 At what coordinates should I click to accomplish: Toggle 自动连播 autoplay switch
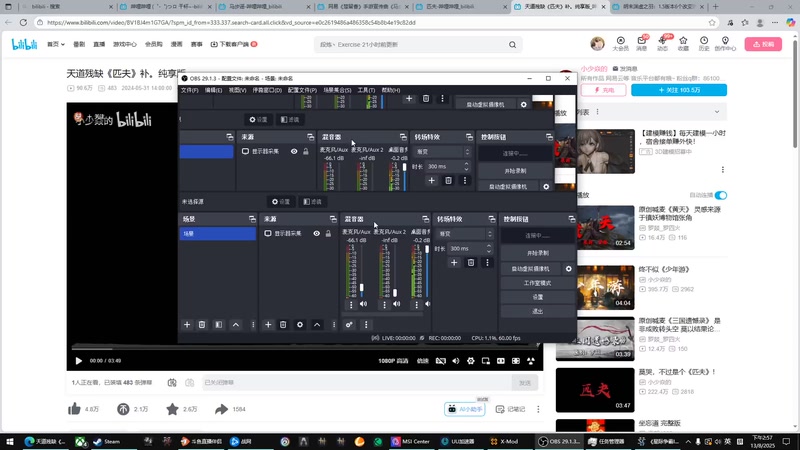(720, 195)
